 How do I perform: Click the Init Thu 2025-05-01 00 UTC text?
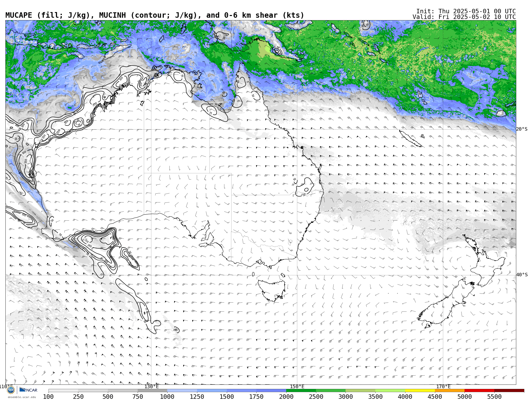[x=466, y=11]
